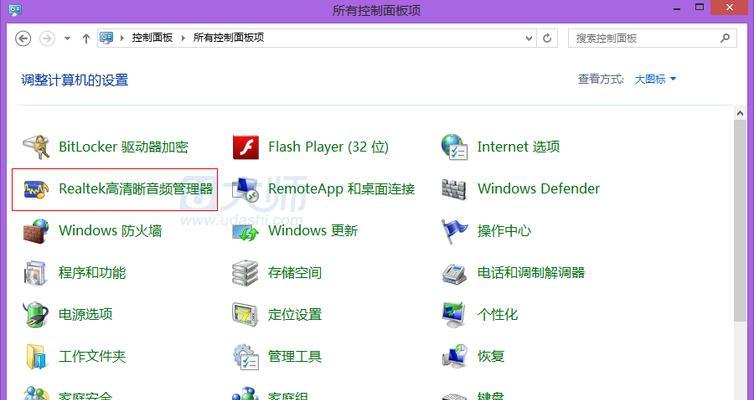Open the RemoteApp 和桌面连接 icon
Screen dimensions: 754x400
[246, 189]
